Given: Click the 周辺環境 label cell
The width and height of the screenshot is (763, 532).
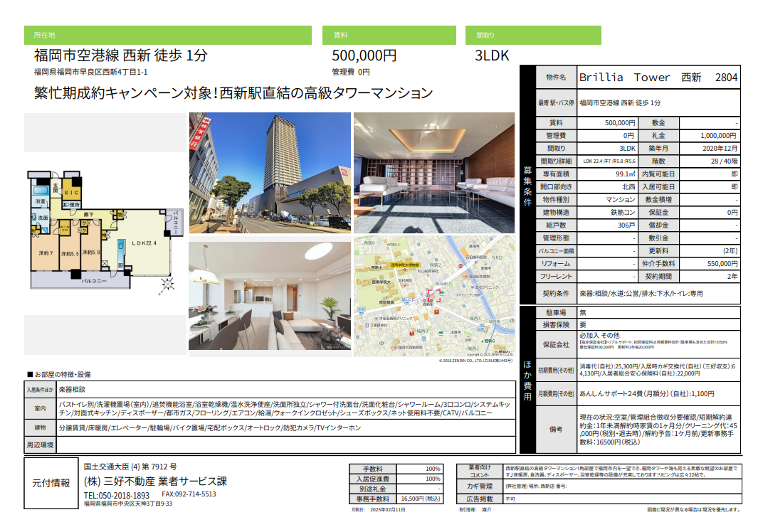Looking at the screenshot, I should click(41, 445).
